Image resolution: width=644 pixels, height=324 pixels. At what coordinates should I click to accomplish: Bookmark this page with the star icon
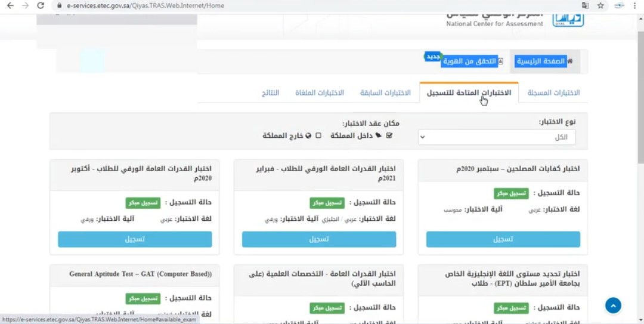(600, 5)
